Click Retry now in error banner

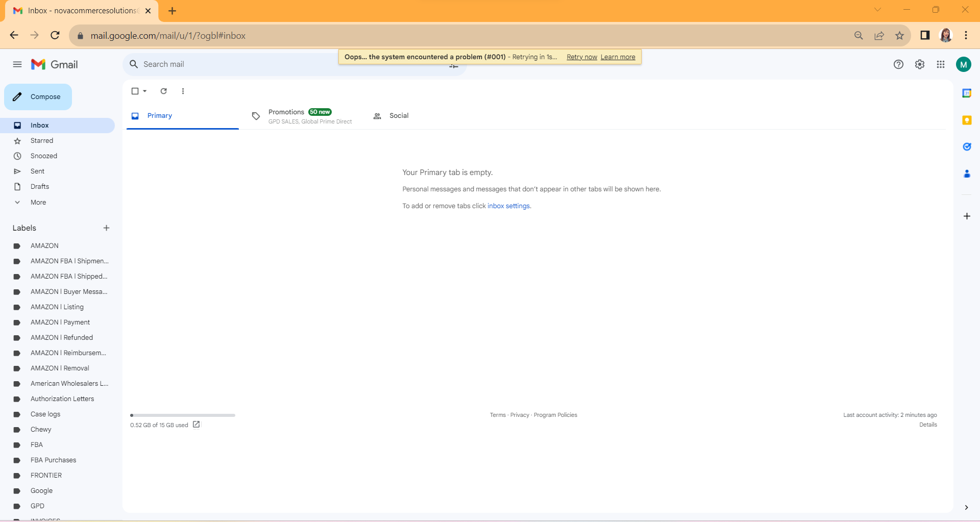click(581, 57)
